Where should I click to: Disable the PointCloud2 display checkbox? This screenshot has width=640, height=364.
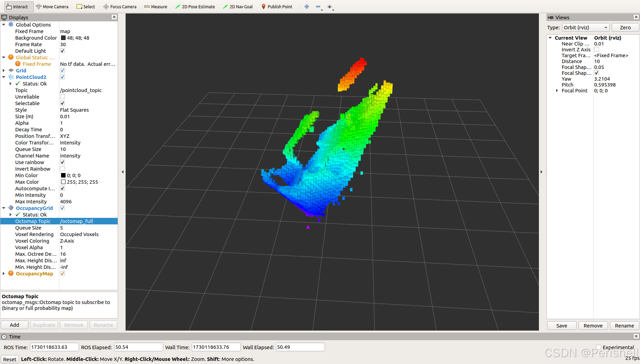coord(62,77)
